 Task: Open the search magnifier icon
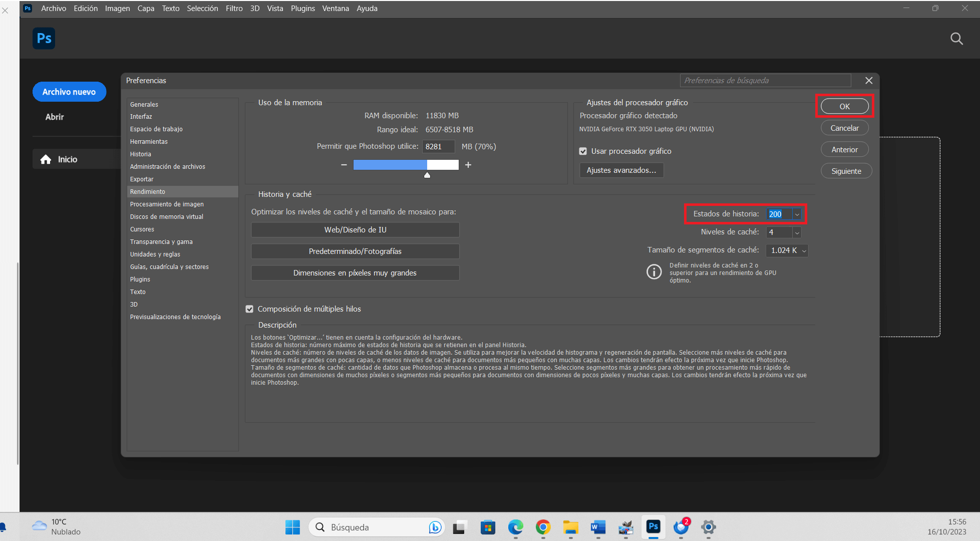coord(956,39)
